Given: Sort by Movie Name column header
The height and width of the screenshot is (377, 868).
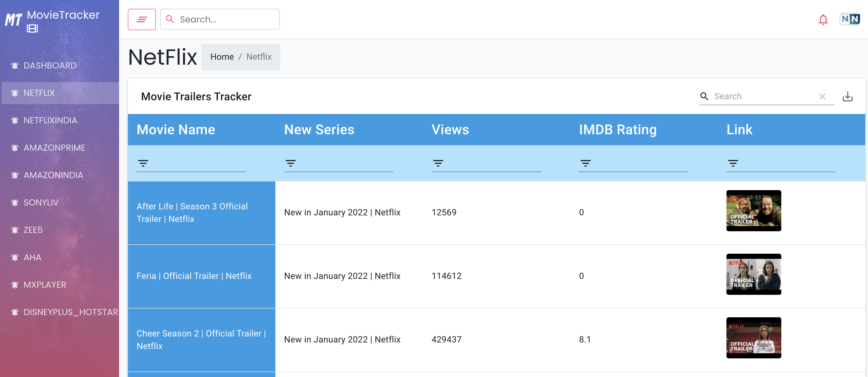Looking at the screenshot, I should (176, 130).
